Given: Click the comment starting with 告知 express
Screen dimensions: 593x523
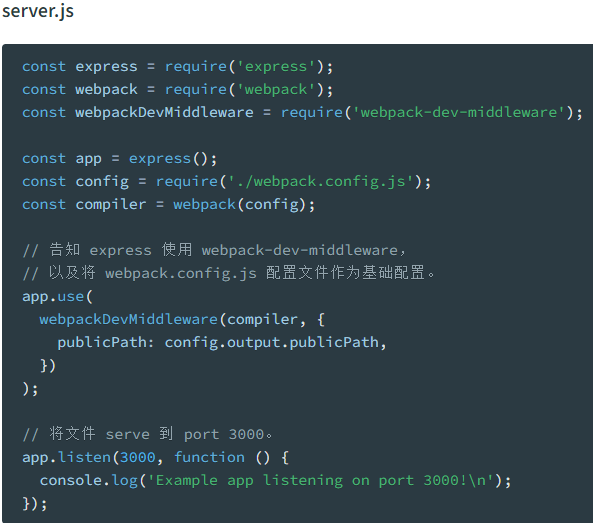Looking at the screenshot, I should pos(214,250).
